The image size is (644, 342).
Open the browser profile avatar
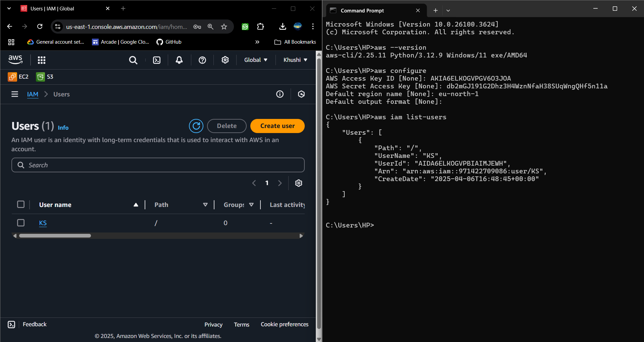(x=298, y=26)
